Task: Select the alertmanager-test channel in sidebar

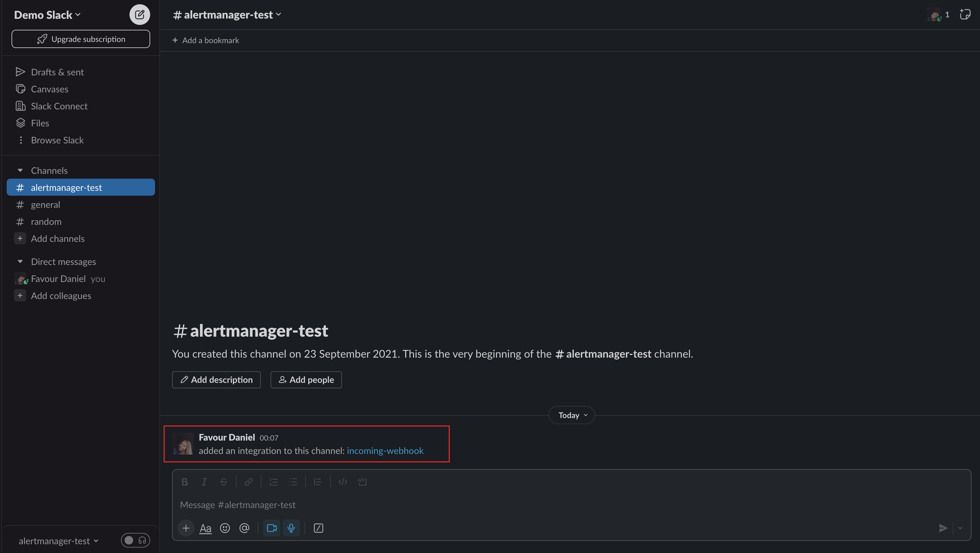Action: tap(81, 187)
